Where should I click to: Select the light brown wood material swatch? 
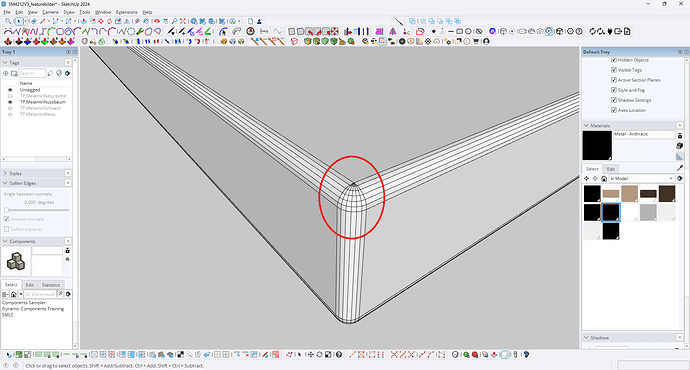[x=611, y=194]
